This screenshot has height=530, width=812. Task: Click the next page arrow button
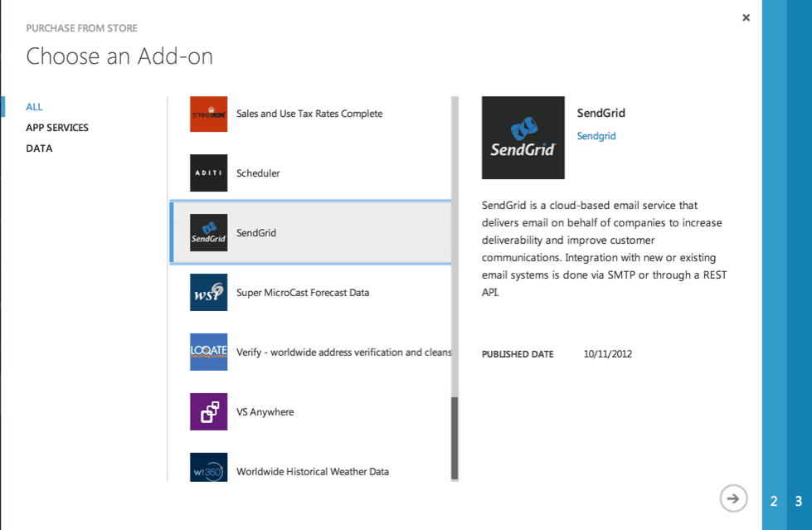click(733, 498)
